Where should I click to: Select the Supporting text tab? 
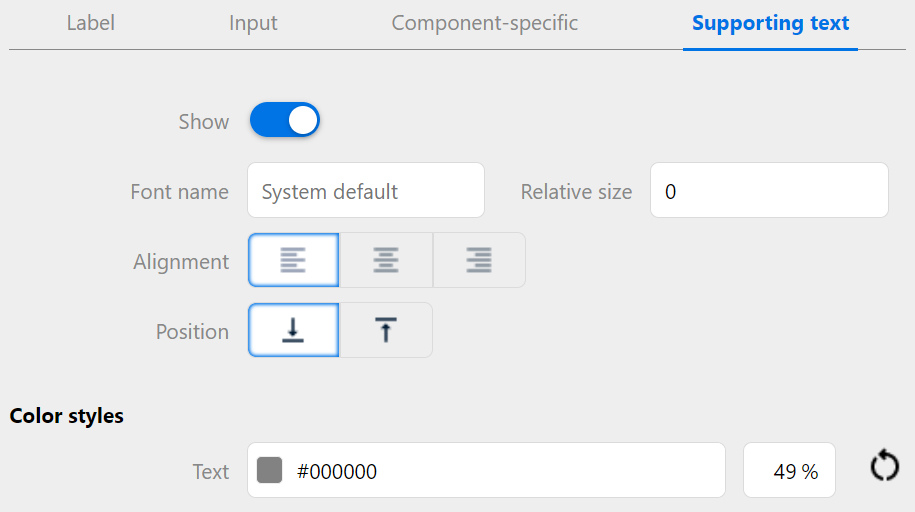pos(770,23)
